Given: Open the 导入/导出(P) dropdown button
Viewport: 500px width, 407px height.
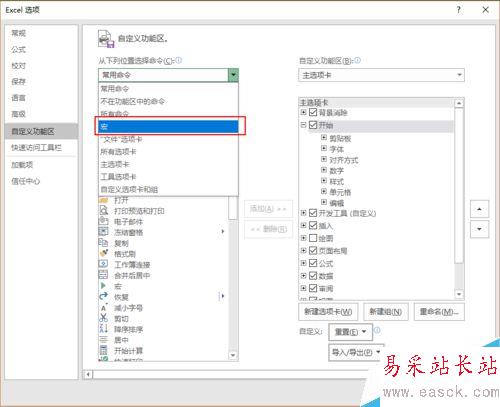Looking at the screenshot, I should 356,352.
